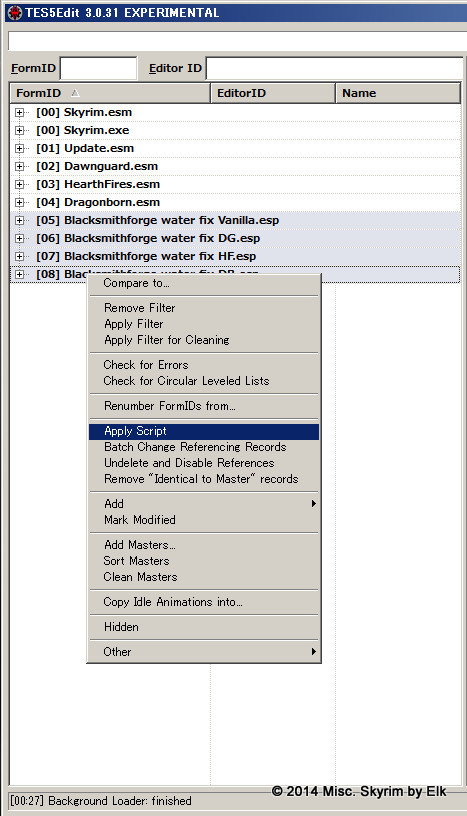467x816 pixels.
Task: Expand the Update.esm plugin node
Action: [x=19, y=148]
